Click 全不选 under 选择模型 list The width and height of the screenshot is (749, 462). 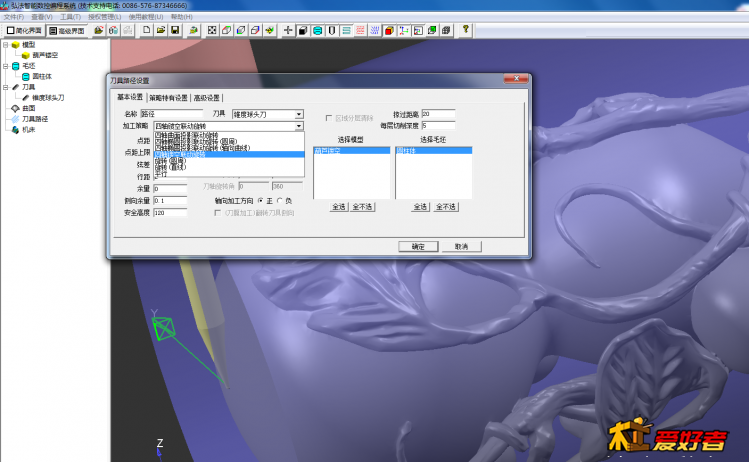tap(363, 207)
